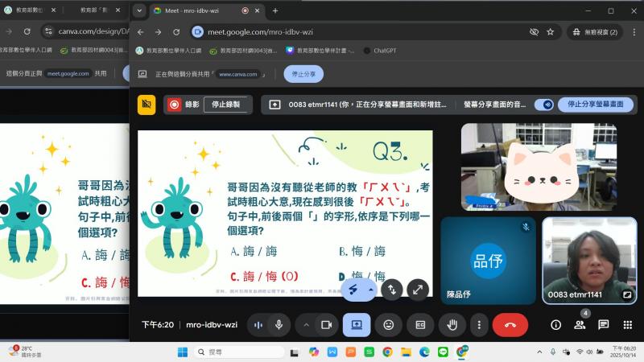
Task: Click taskbar search box
Action: pos(239,352)
